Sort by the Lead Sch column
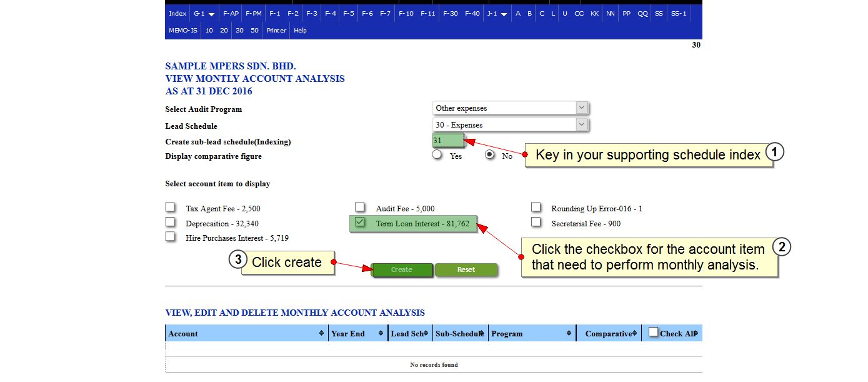This screenshot has height=382, width=868. tap(426, 334)
